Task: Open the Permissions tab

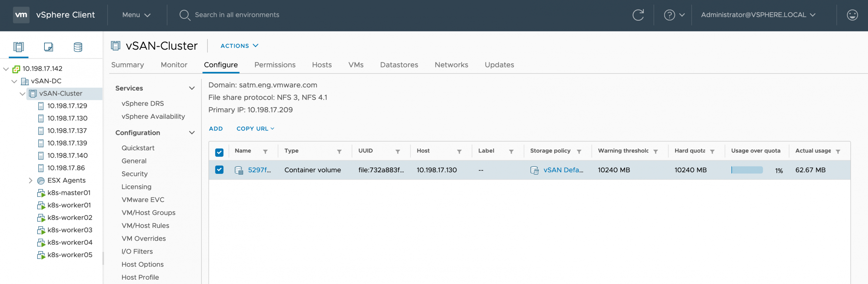Action: click(x=275, y=65)
